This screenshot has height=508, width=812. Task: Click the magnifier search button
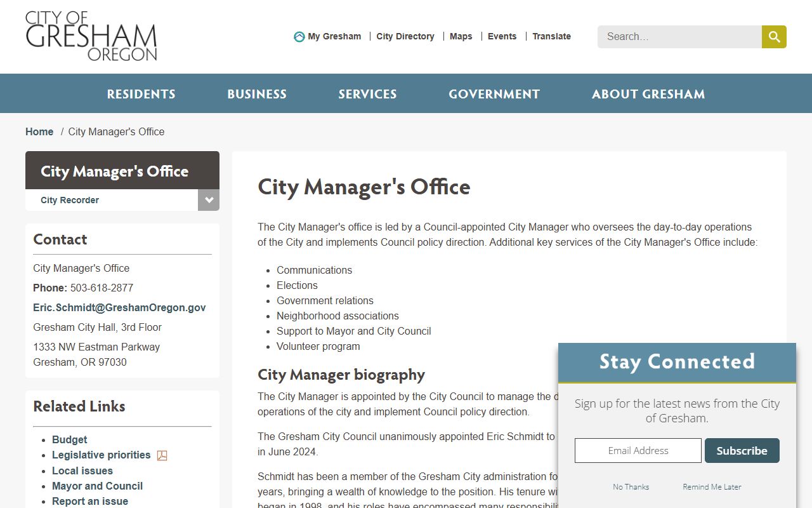(774, 37)
